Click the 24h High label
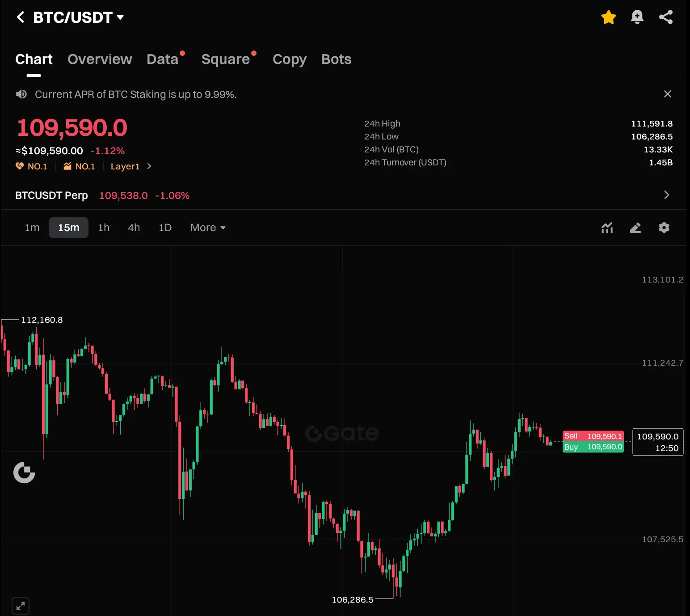This screenshot has width=690, height=616. 382,123
